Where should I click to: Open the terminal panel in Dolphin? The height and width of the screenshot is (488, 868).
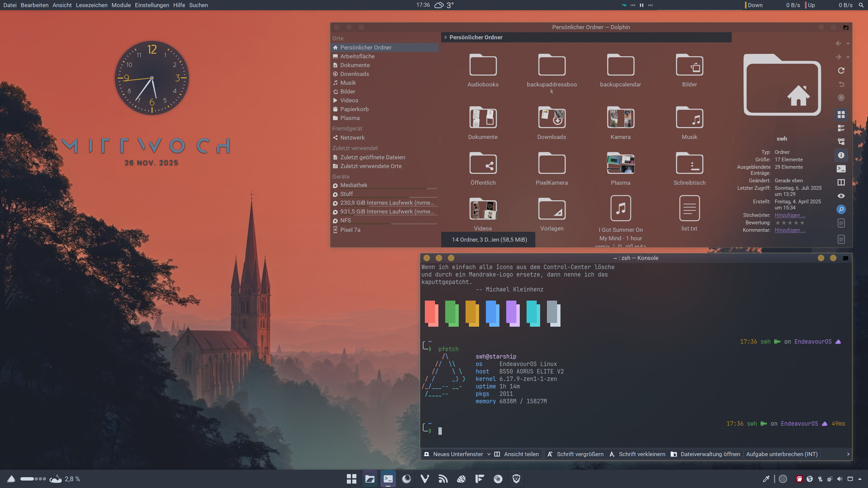[841, 169]
